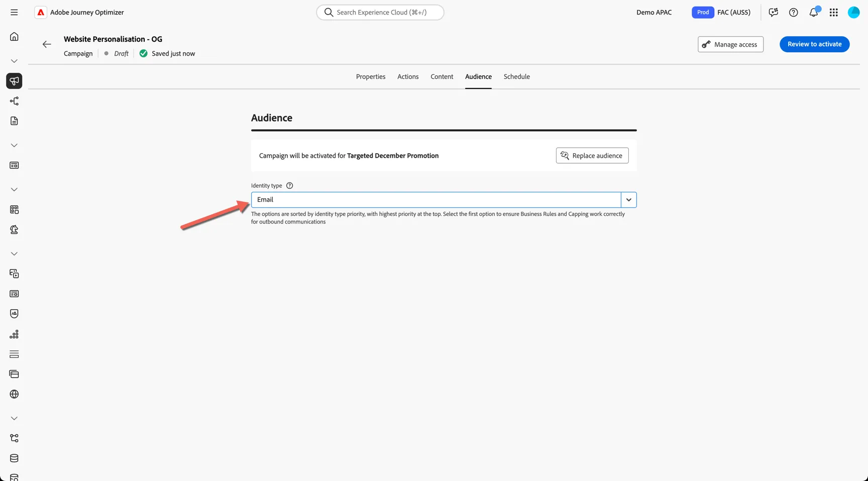Open the chess knight sidebar icon
The width and height of the screenshot is (868, 481).
pos(14,229)
